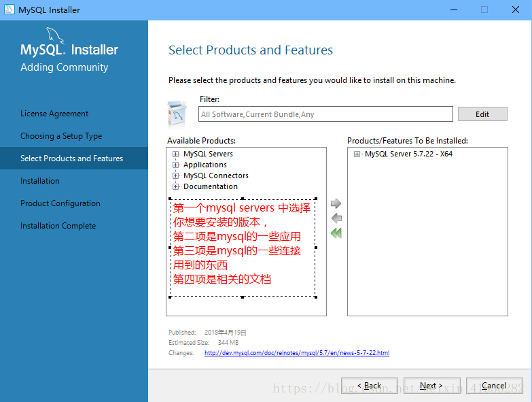Minimize the MySQL Installer window
Image resolution: width=532 pixels, height=402 pixels.
click(x=454, y=10)
